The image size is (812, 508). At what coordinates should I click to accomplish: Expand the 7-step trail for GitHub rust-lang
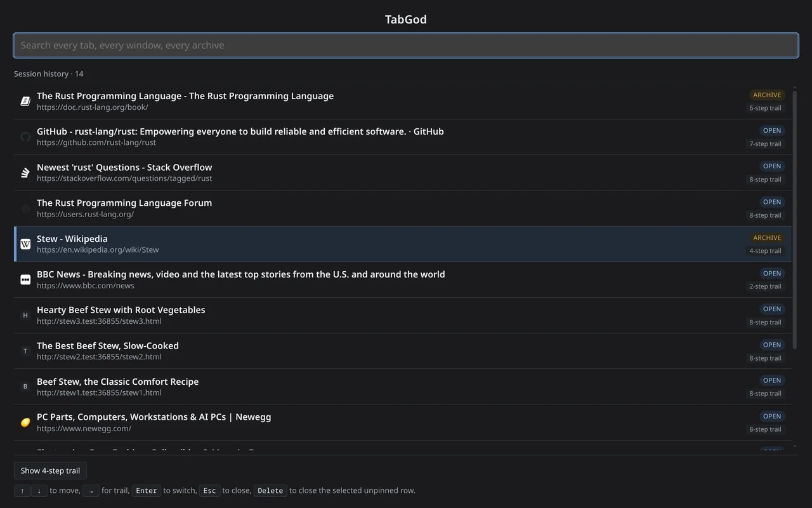coord(765,144)
